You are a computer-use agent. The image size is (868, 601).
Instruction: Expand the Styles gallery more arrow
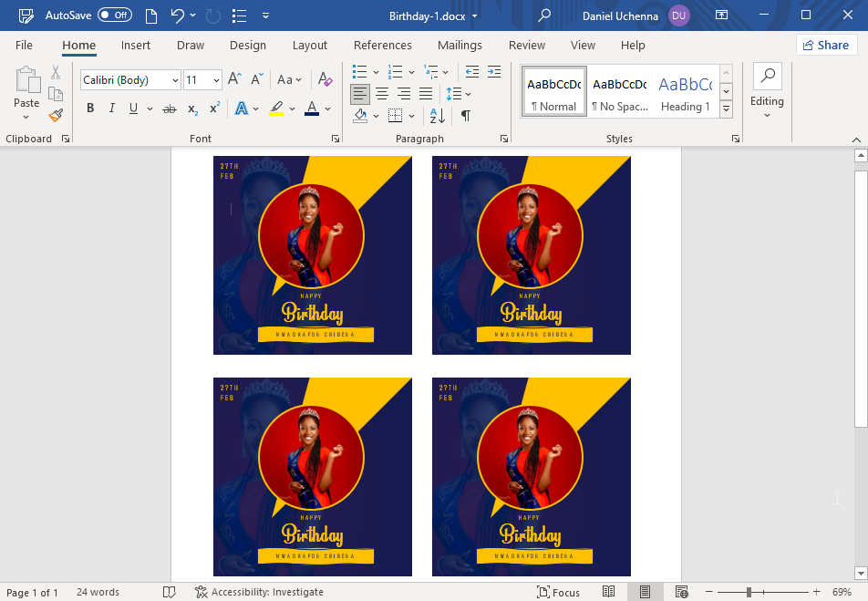pos(727,109)
